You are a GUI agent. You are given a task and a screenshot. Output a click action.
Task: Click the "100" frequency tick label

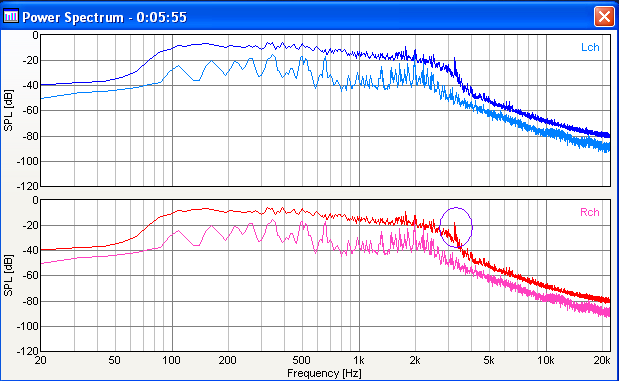[171, 360]
